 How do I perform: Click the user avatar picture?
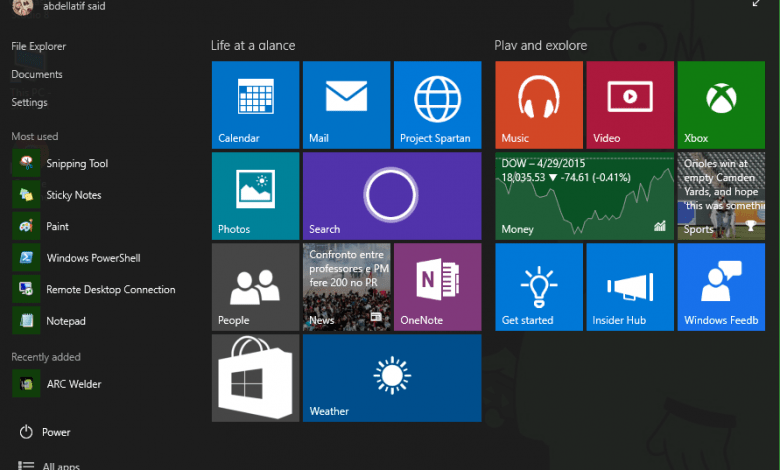(x=22, y=6)
